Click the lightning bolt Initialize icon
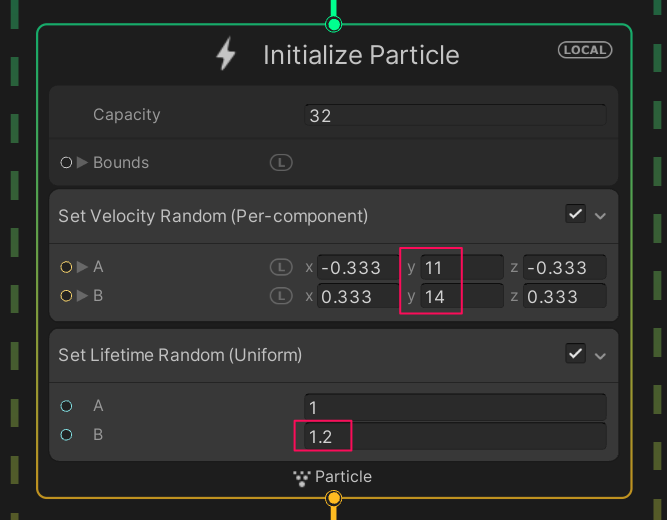667x520 pixels. (227, 54)
